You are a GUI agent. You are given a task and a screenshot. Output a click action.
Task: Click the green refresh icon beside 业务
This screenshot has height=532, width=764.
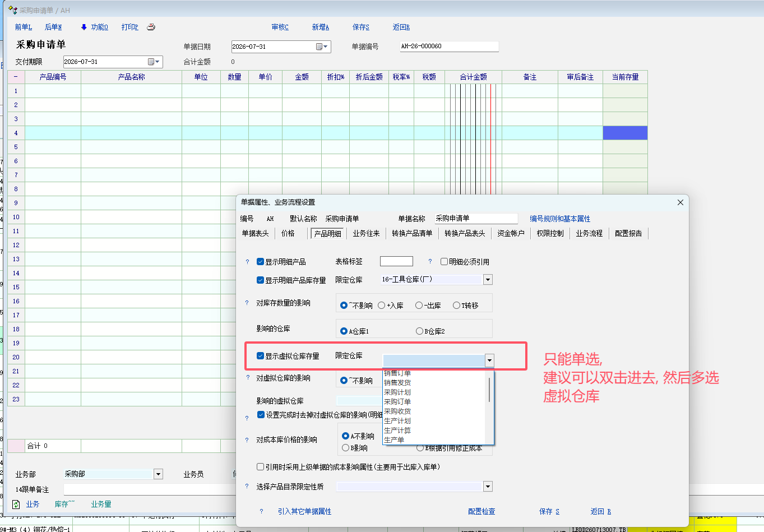16,505
